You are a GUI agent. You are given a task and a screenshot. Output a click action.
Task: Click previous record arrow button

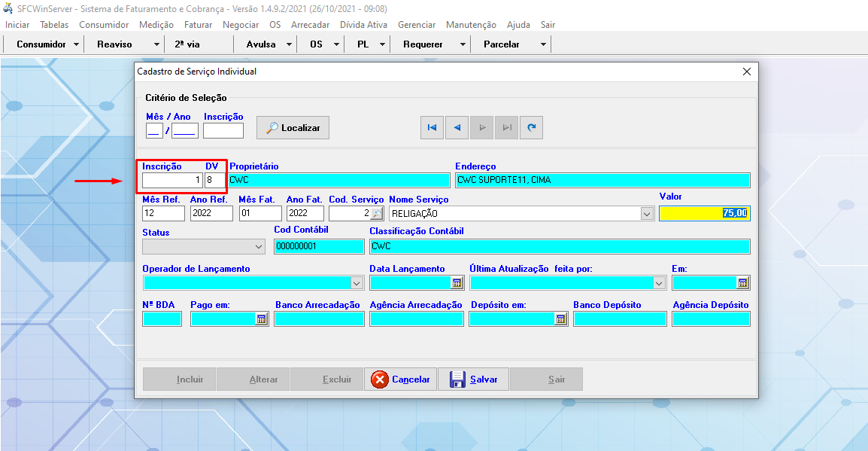(457, 128)
